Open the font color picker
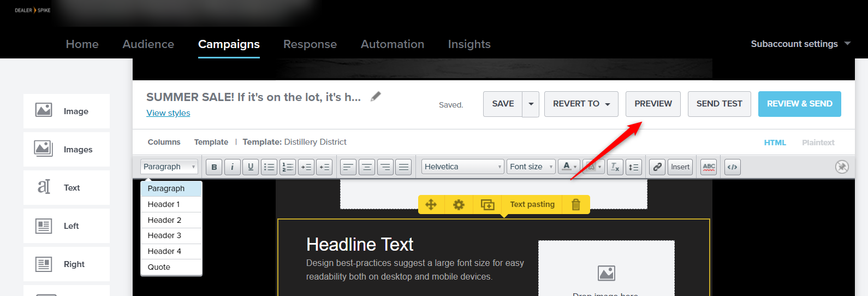The image size is (868, 296). click(569, 167)
